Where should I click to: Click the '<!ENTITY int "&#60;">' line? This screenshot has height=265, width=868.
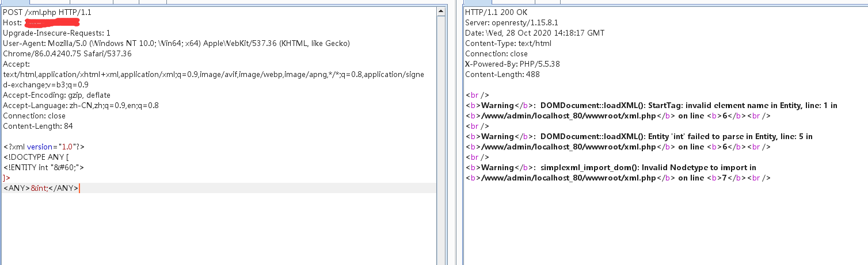click(x=44, y=167)
